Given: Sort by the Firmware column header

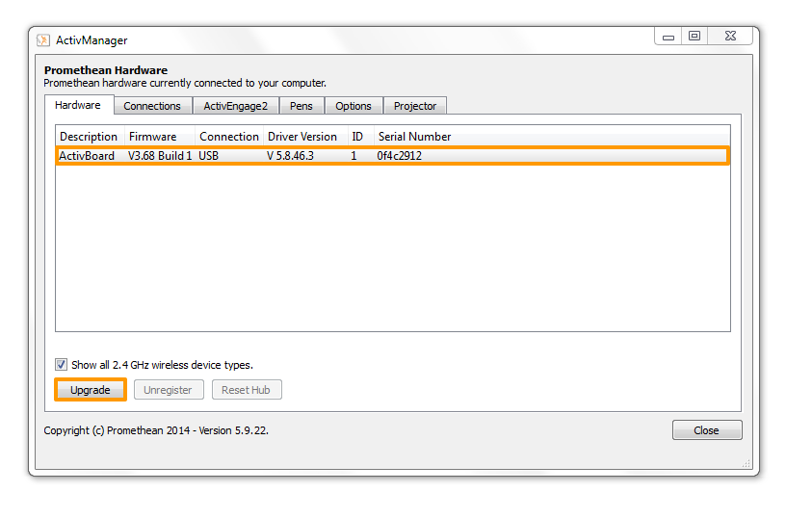Looking at the screenshot, I should click(x=153, y=137).
